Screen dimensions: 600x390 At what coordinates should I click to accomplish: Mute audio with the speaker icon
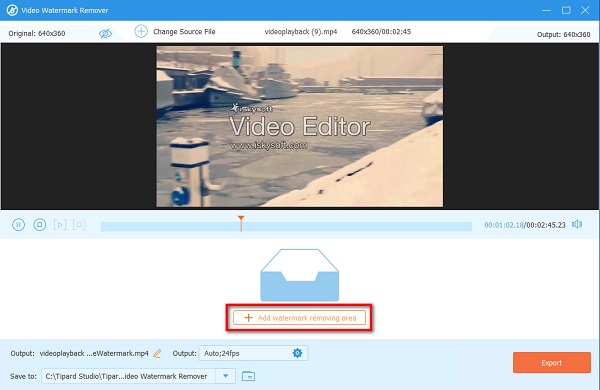[577, 224]
